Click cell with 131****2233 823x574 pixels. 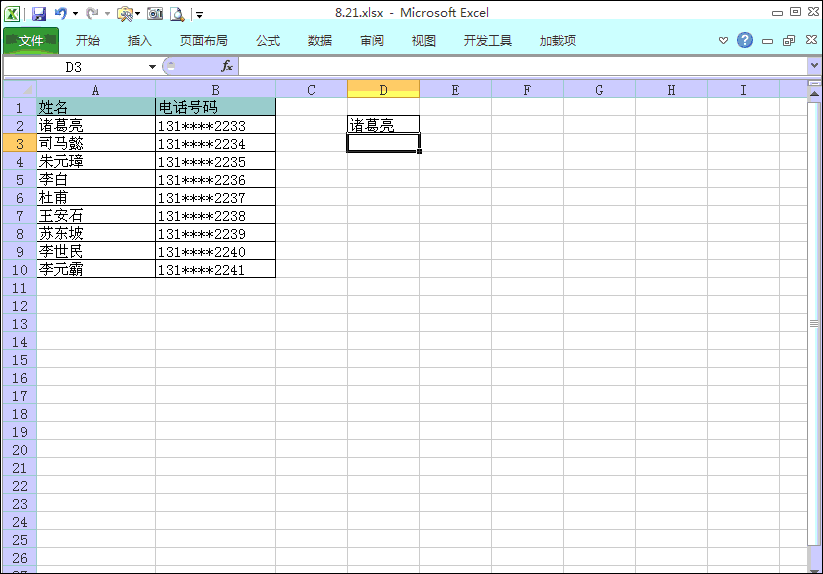(215, 125)
